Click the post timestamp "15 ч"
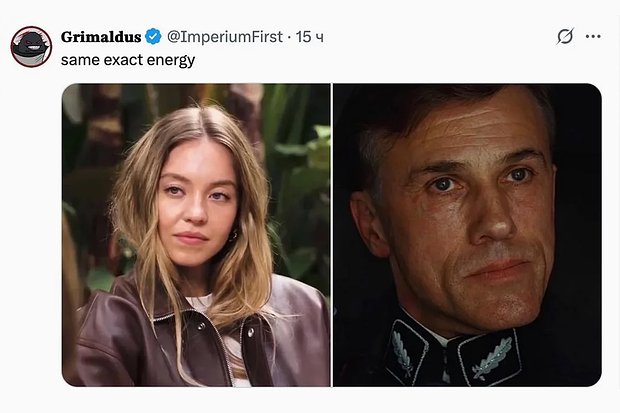 [x=310, y=37]
